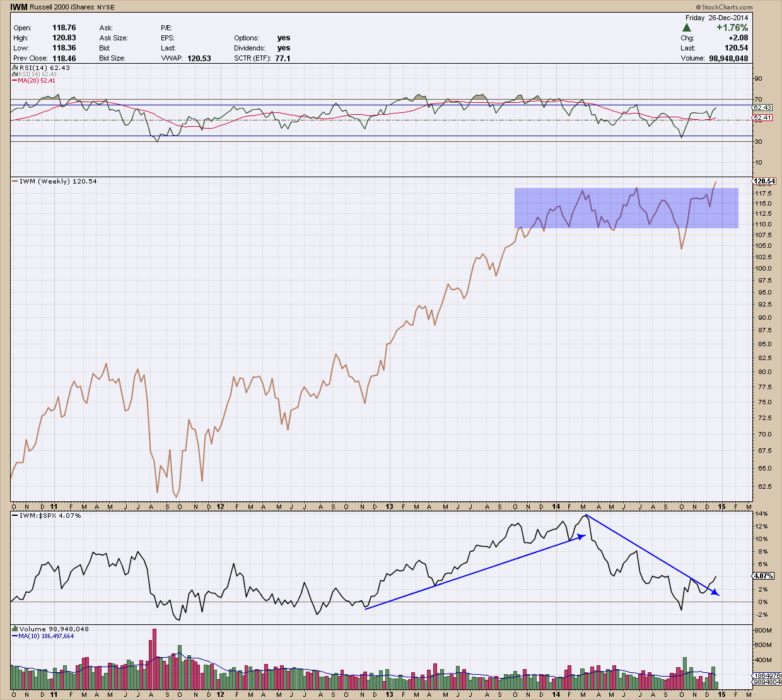Click the 14% ratio axis label
The height and width of the screenshot is (700, 782).
click(x=762, y=514)
